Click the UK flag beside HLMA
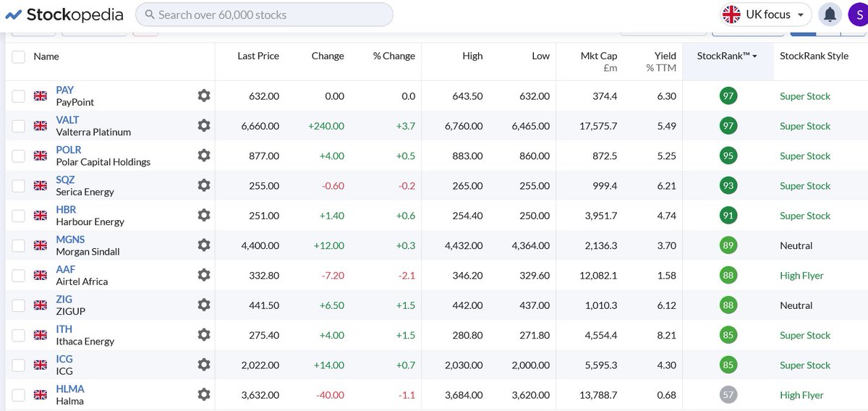 41,394
